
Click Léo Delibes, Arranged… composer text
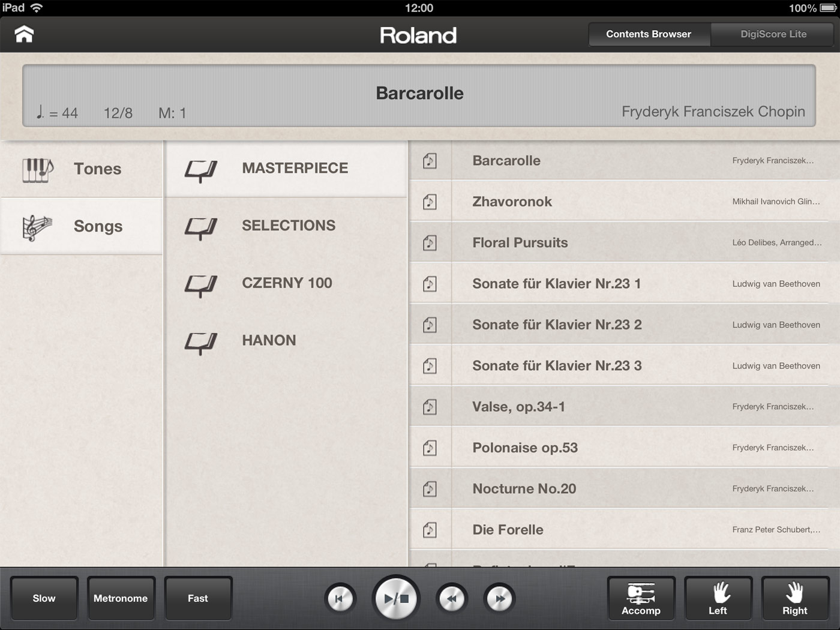[x=777, y=242]
